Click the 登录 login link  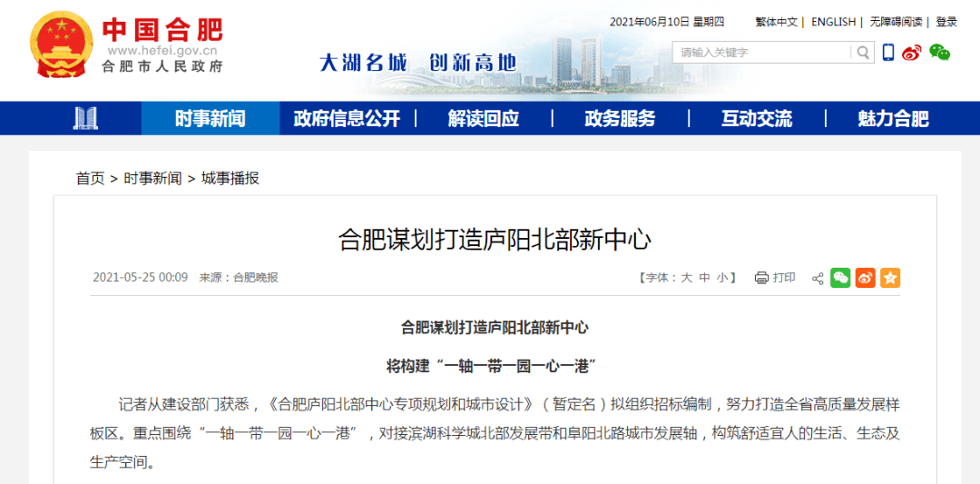(946, 22)
